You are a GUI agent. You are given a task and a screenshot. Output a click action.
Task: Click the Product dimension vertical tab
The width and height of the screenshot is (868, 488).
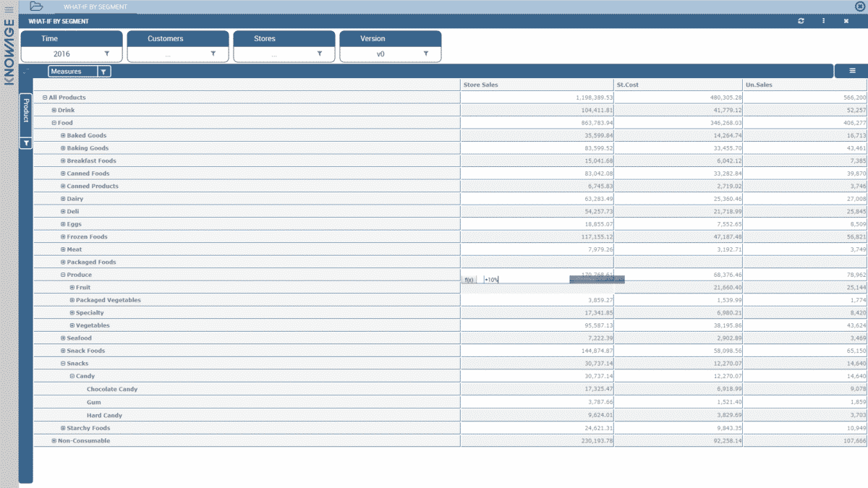pyautogui.click(x=26, y=111)
